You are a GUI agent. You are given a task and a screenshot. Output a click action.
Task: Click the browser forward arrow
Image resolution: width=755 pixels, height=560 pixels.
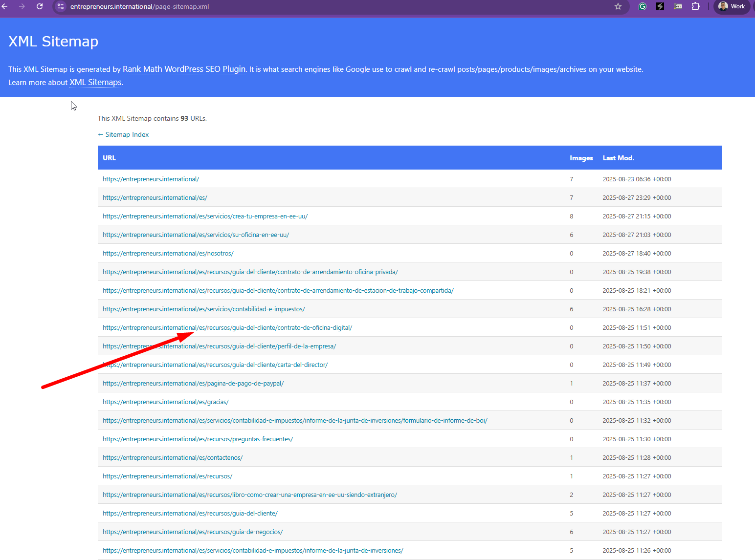[x=22, y=6]
